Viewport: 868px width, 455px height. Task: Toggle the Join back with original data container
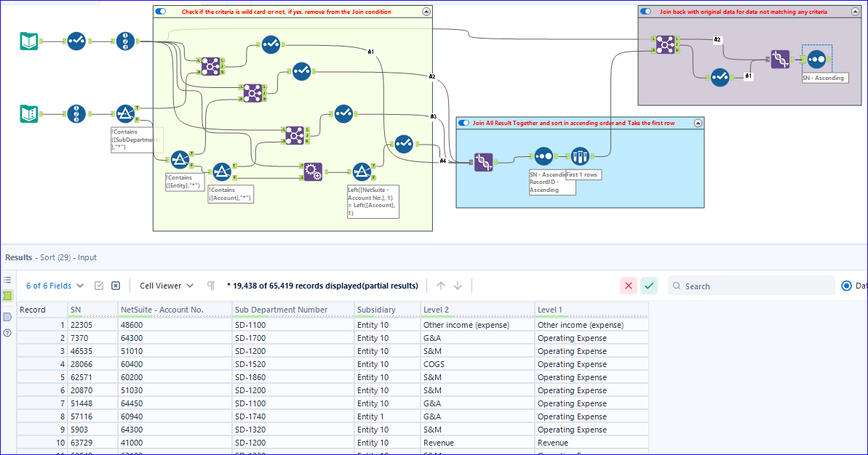click(x=645, y=12)
